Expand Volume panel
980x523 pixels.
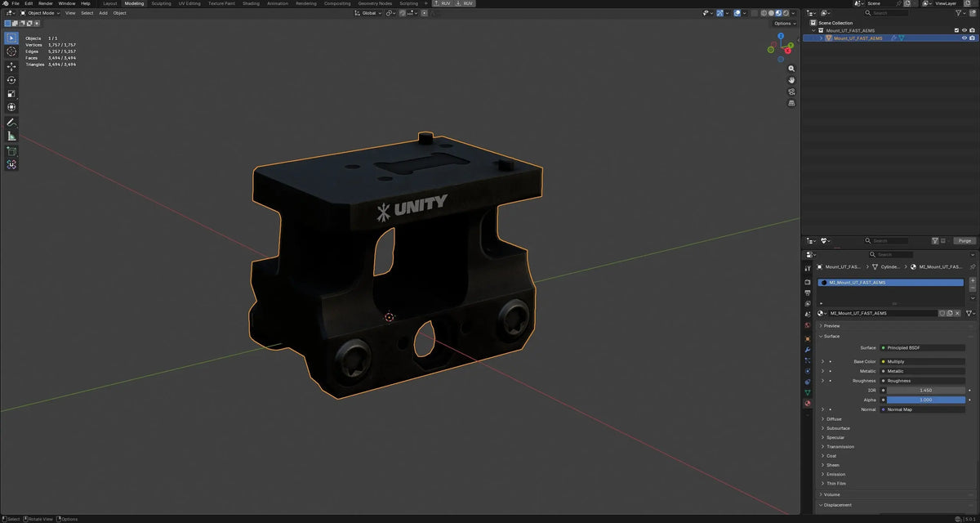(830, 494)
